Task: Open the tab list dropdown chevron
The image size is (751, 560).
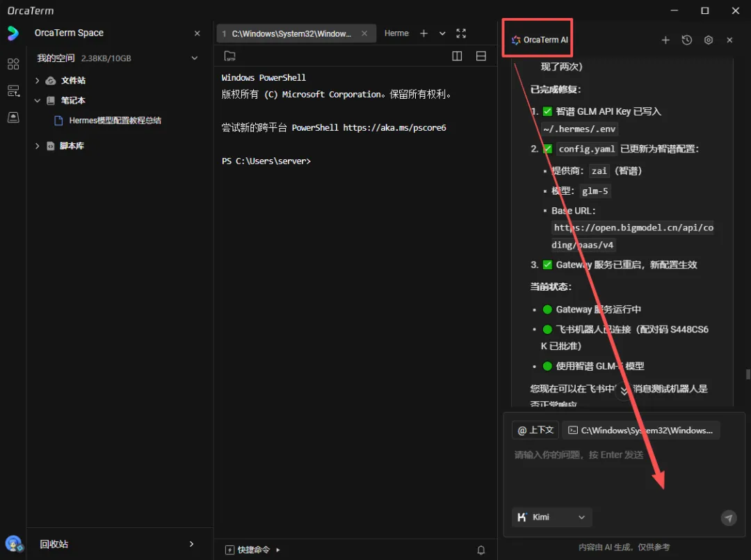Action: [442, 33]
